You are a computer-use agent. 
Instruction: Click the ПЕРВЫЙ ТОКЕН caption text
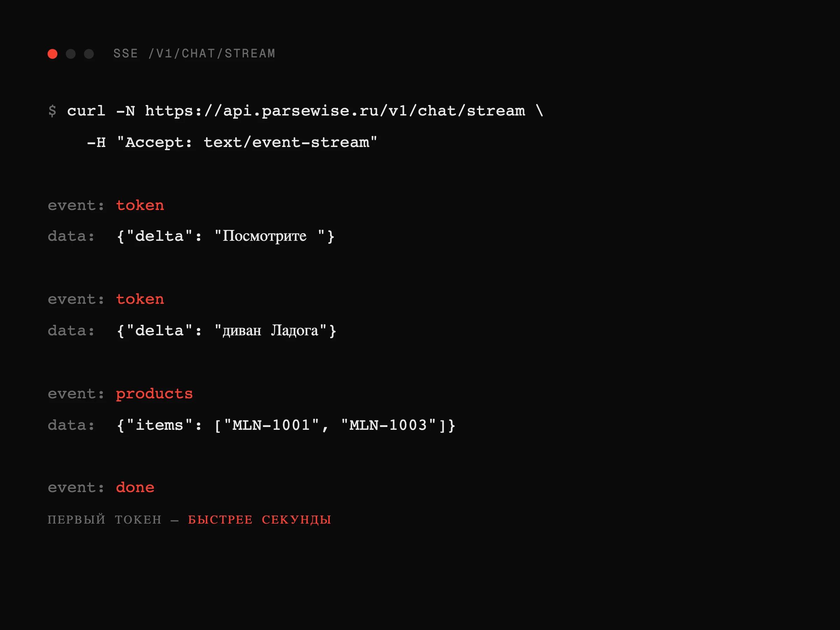pyautogui.click(x=104, y=519)
